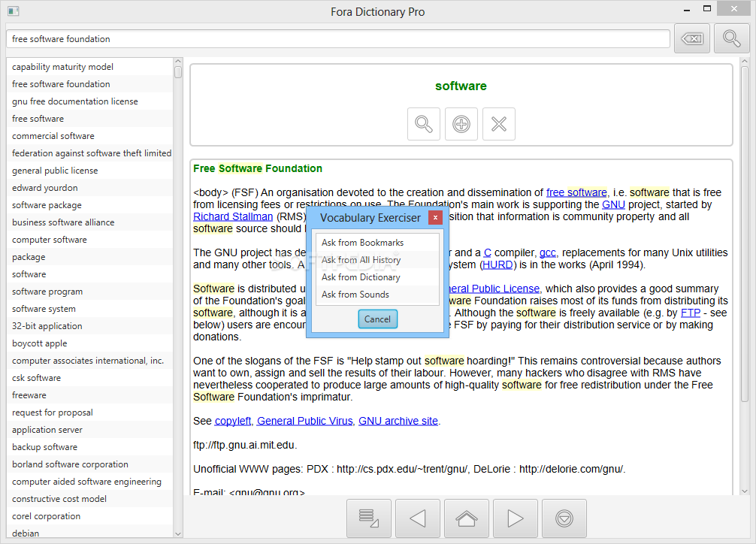Click the Cancel button in the dialog
The height and width of the screenshot is (544, 756).
[x=377, y=319]
